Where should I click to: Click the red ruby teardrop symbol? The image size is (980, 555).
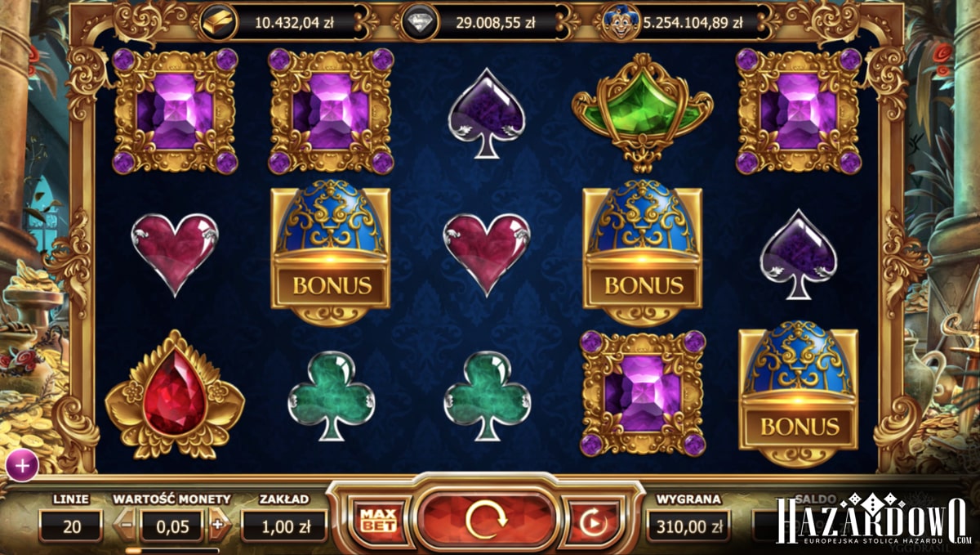click(175, 395)
